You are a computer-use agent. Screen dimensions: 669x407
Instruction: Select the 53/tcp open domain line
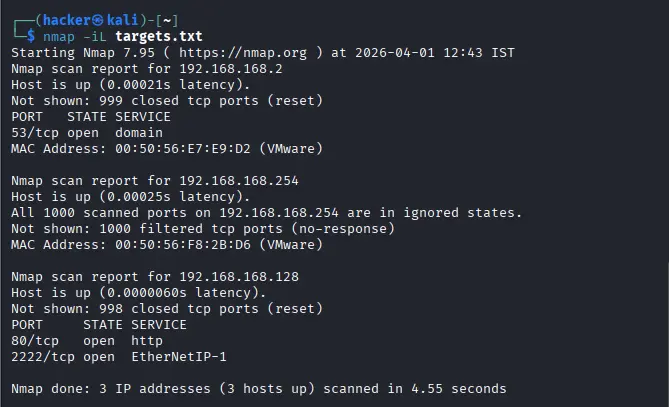pos(86,133)
